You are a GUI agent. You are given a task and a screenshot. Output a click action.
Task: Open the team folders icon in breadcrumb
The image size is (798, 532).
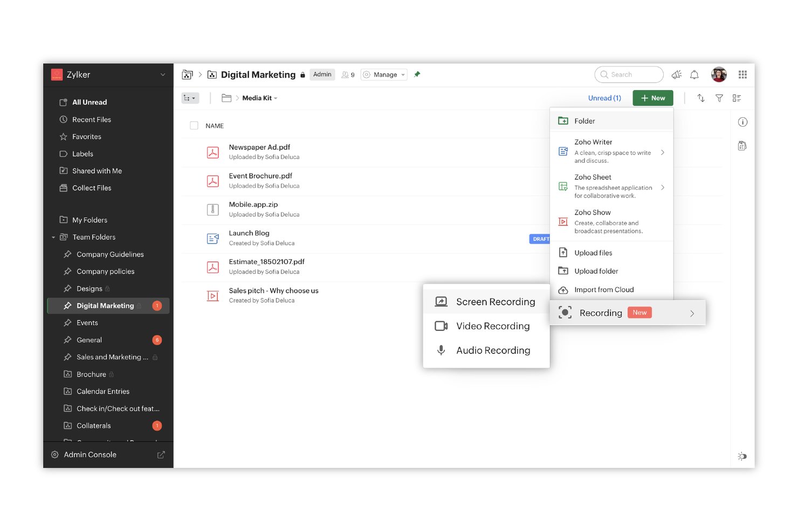point(187,74)
